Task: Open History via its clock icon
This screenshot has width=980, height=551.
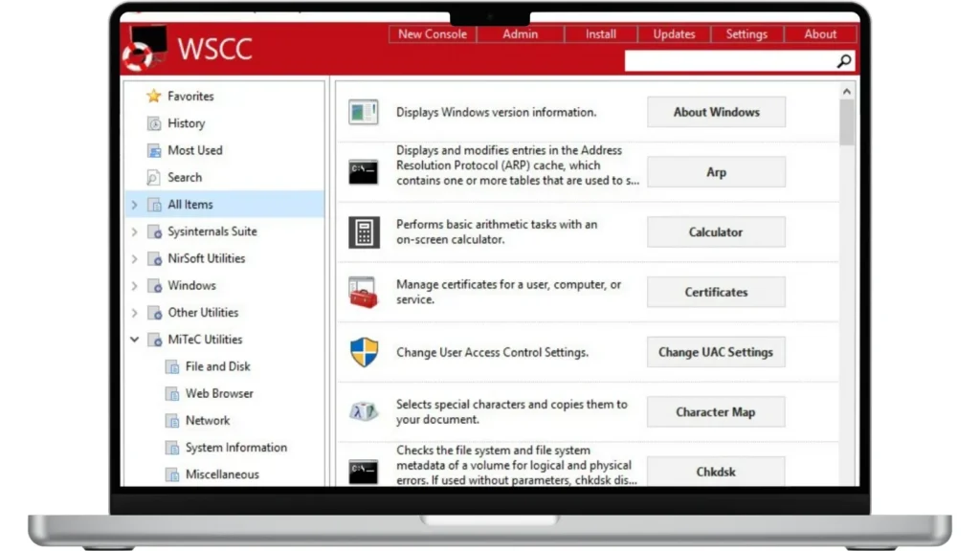Action: tap(154, 123)
